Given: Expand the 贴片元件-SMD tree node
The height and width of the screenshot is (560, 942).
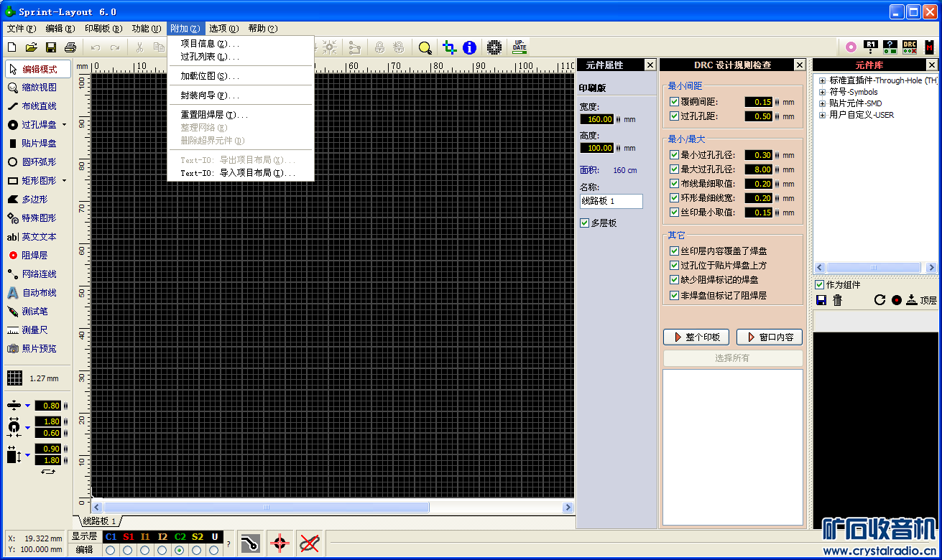Looking at the screenshot, I should [x=822, y=103].
